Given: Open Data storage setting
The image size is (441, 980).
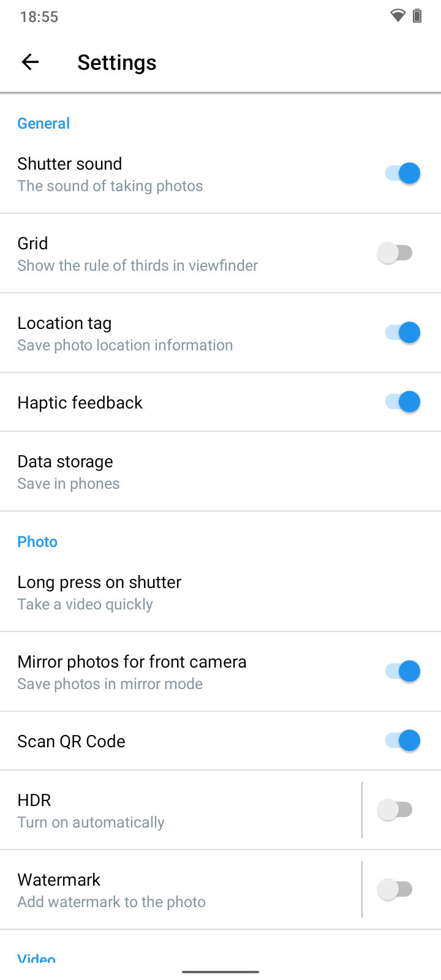Looking at the screenshot, I should pyautogui.click(x=221, y=472).
